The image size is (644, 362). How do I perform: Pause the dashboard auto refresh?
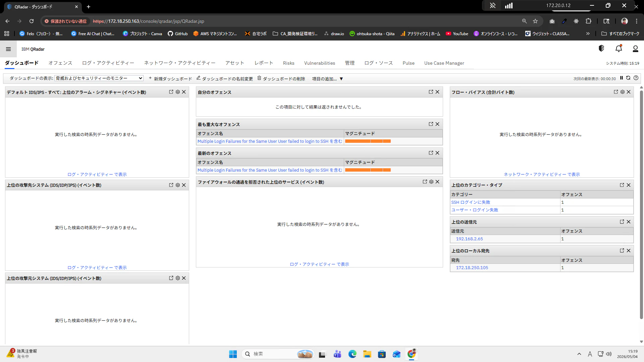pos(622,78)
